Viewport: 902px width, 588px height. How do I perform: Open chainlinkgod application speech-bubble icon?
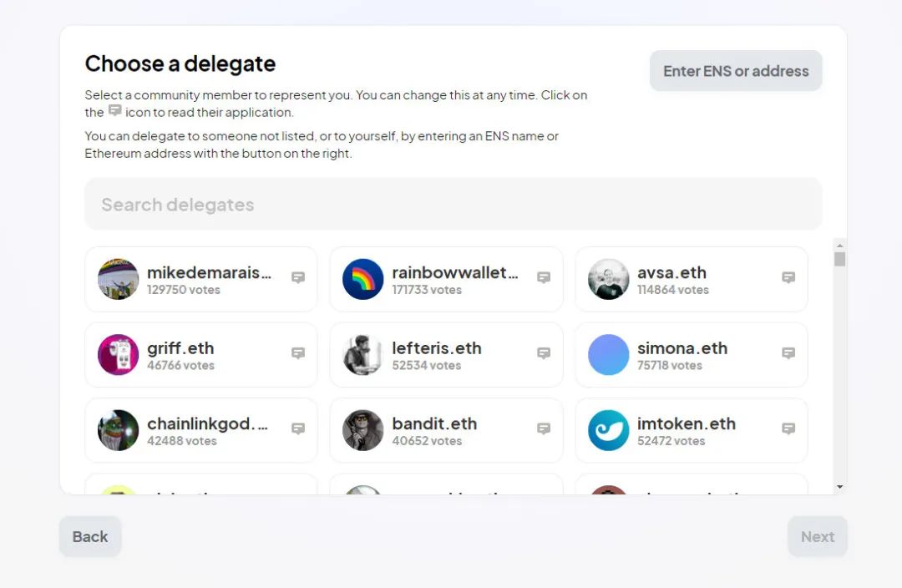pos(298,428)
